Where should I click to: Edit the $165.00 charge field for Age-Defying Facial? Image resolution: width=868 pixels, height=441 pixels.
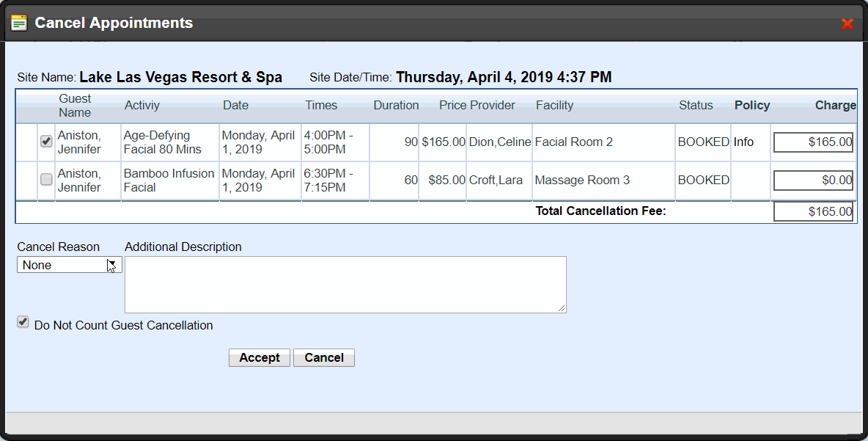click(813, 142)
